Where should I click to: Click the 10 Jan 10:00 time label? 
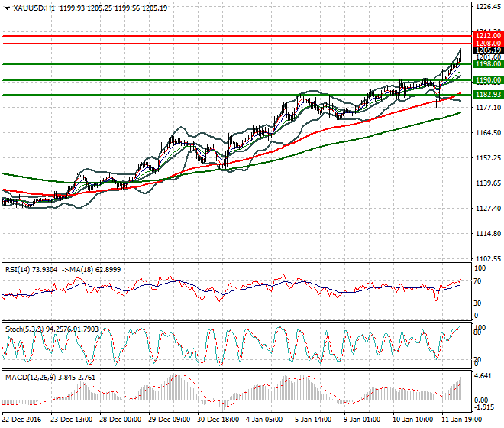coord(412,420)
